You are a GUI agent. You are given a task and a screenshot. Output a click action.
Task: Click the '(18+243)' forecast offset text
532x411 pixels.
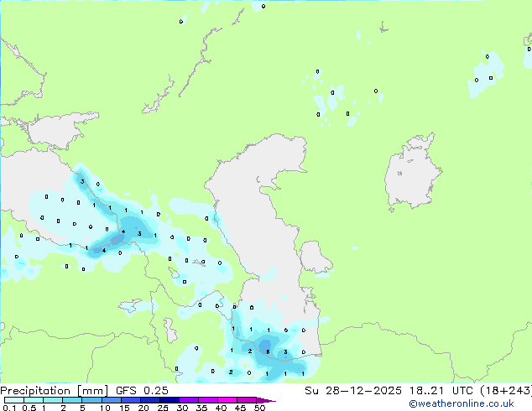(506, 391)
